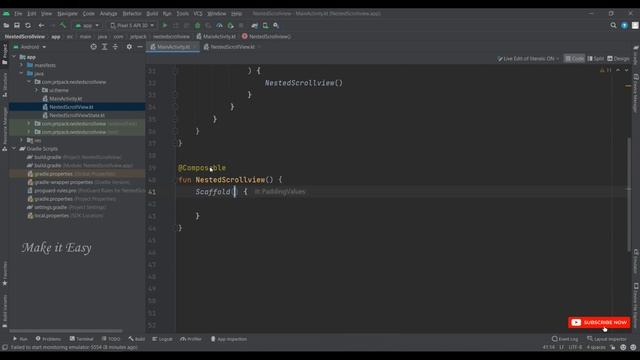Switch editor to Design view mode
The image size is (640, 360).
(x=618, y=59)
